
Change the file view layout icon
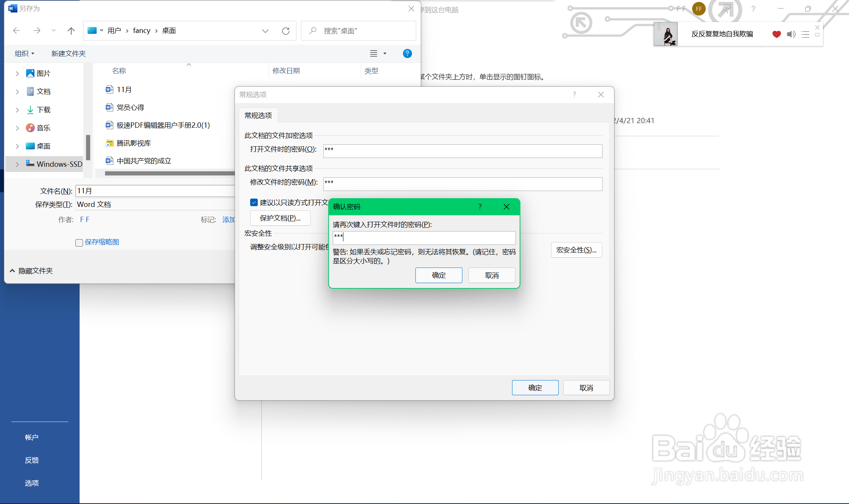[x=374, y=53]
